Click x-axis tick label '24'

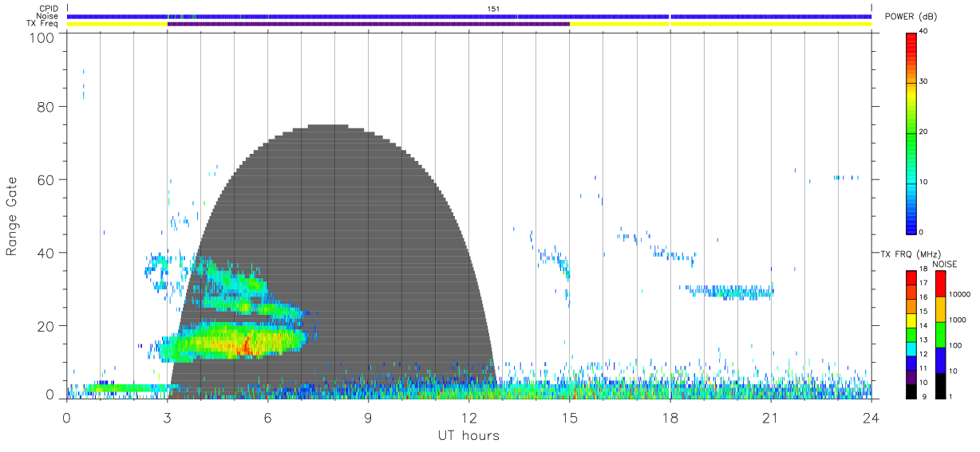click(x=871, y=417)
